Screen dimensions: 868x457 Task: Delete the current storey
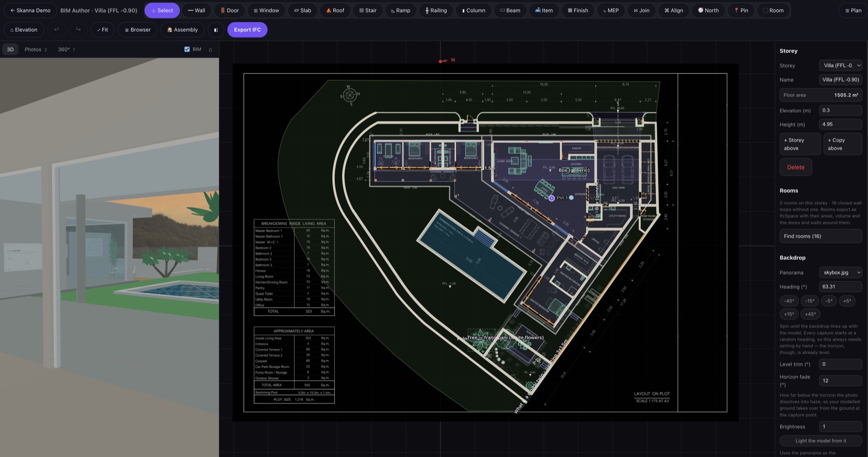796,167
